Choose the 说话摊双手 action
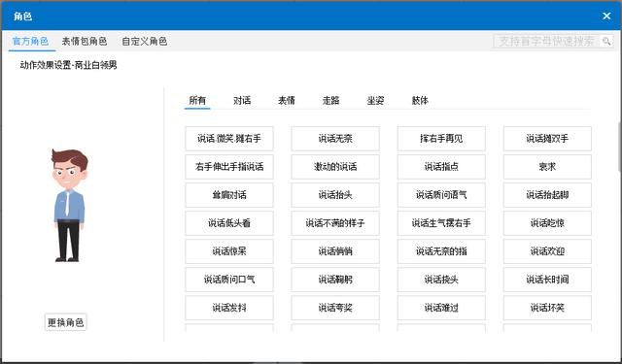This screenshot has width=622, height=364. [547, 139]
